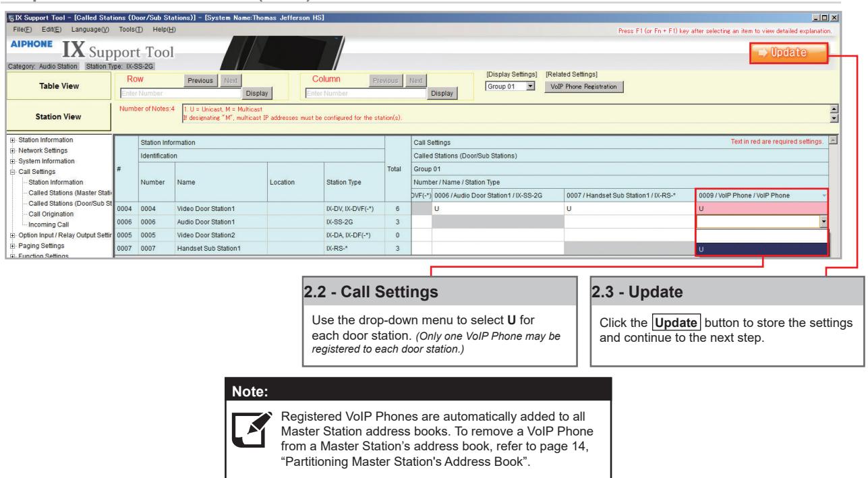Select Station Information under Call Settings
This screenshot has width=868, height=478.
coord(56,182)
